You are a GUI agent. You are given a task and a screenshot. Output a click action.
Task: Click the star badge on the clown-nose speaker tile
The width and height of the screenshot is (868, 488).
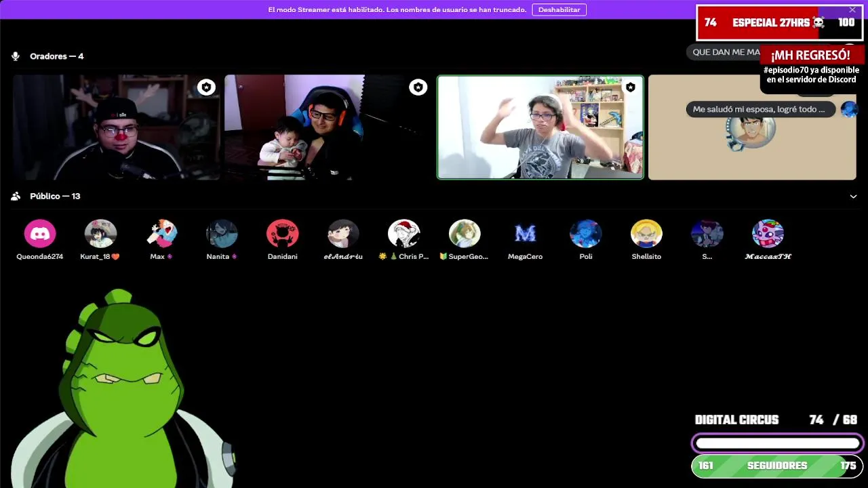coord(206,87)
